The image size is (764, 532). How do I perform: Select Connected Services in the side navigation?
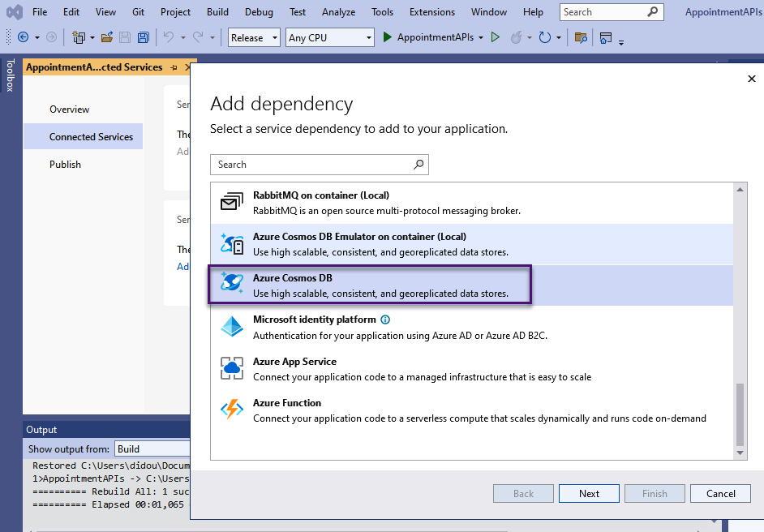click(x=84, y=136)
